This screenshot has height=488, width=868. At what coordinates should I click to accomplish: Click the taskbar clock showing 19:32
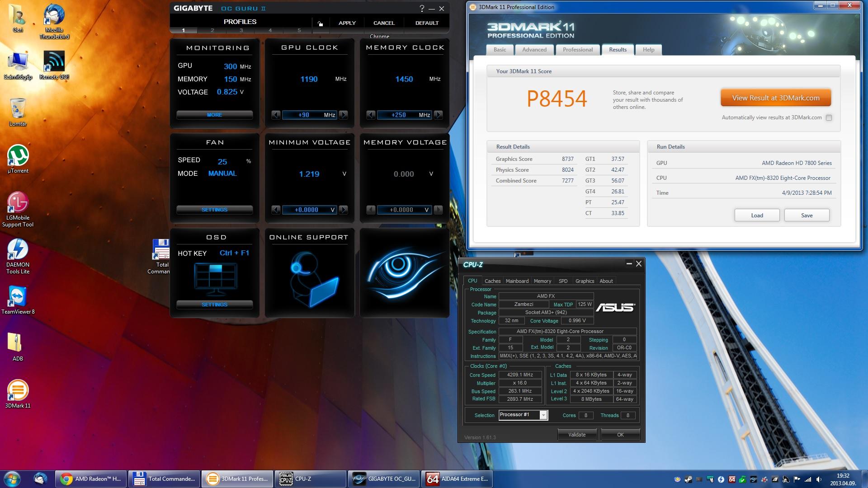point(843,479)
